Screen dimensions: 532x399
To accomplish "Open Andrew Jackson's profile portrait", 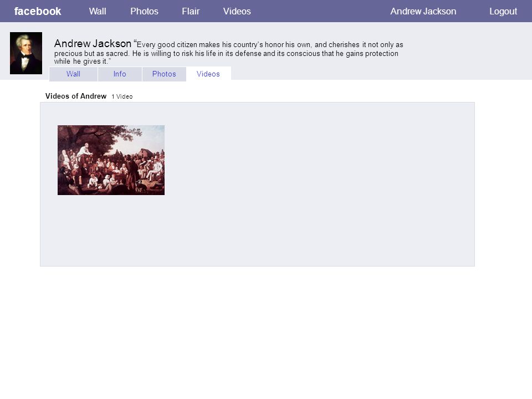I will (26, 53).
